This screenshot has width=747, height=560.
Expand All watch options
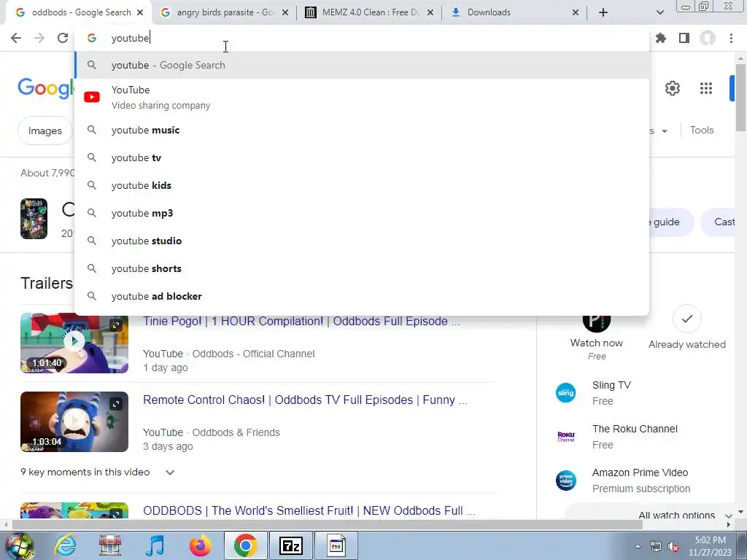684,515
